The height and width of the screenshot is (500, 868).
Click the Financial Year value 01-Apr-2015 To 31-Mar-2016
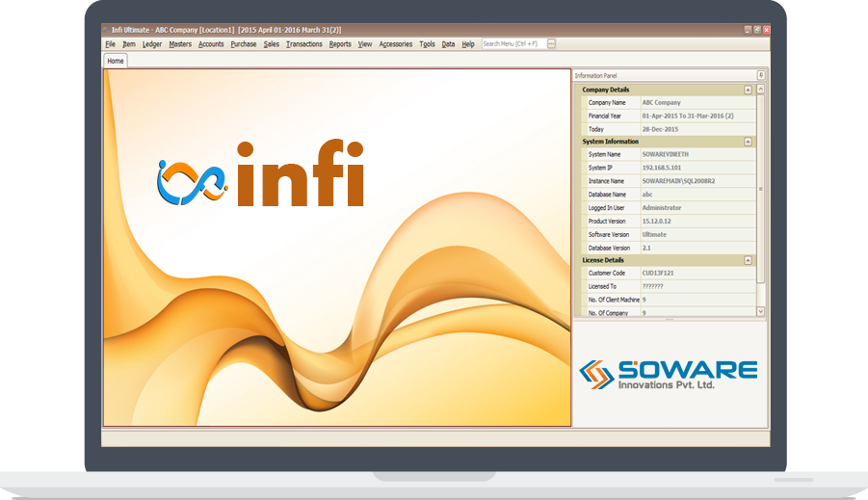[x=688, y=117]
